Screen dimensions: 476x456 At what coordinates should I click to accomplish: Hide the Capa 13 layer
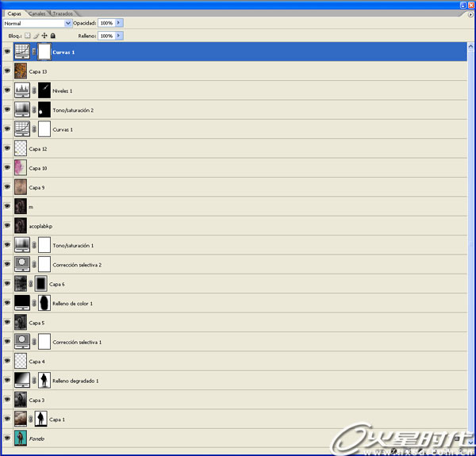7,71
